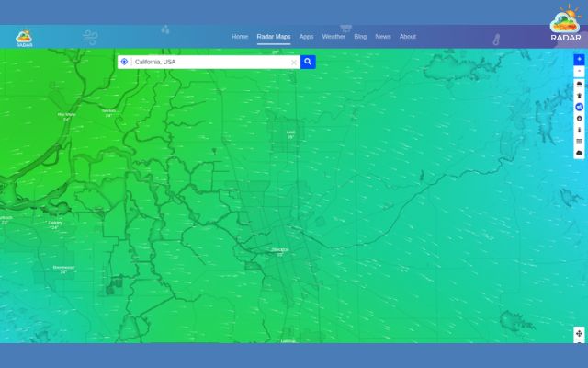
Task: Open the Weather menu item
Action: [x=334, y=37]
